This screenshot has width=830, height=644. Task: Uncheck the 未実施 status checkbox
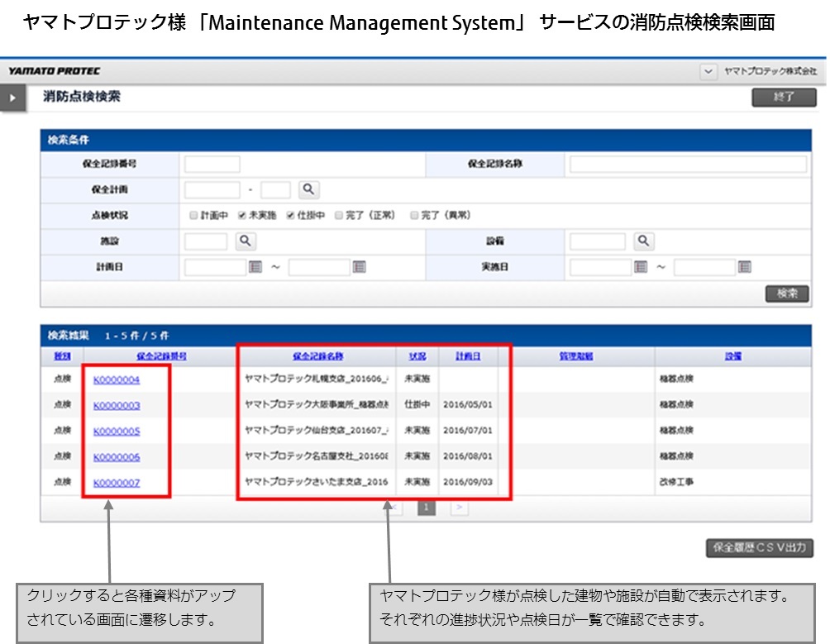click(242, 216)
